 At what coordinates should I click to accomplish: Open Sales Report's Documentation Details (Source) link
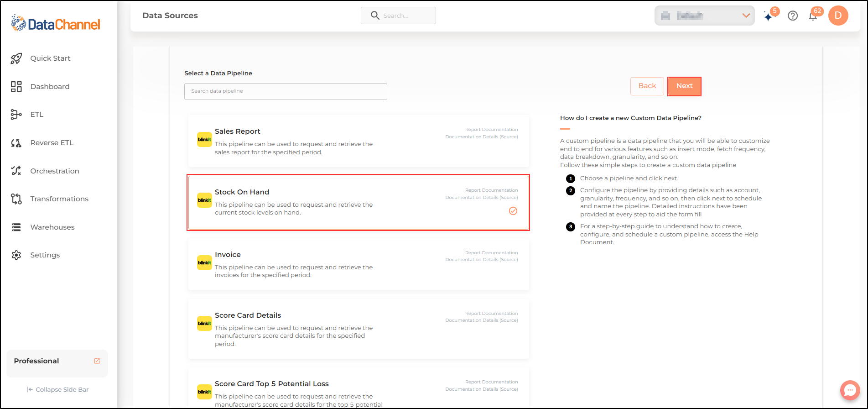click(481, 137)
